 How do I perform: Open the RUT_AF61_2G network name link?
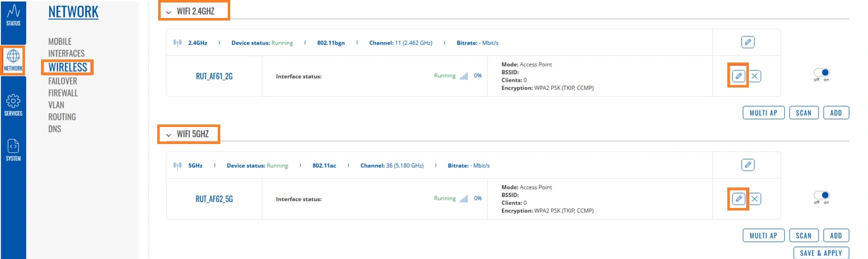[x=214, y=76]
